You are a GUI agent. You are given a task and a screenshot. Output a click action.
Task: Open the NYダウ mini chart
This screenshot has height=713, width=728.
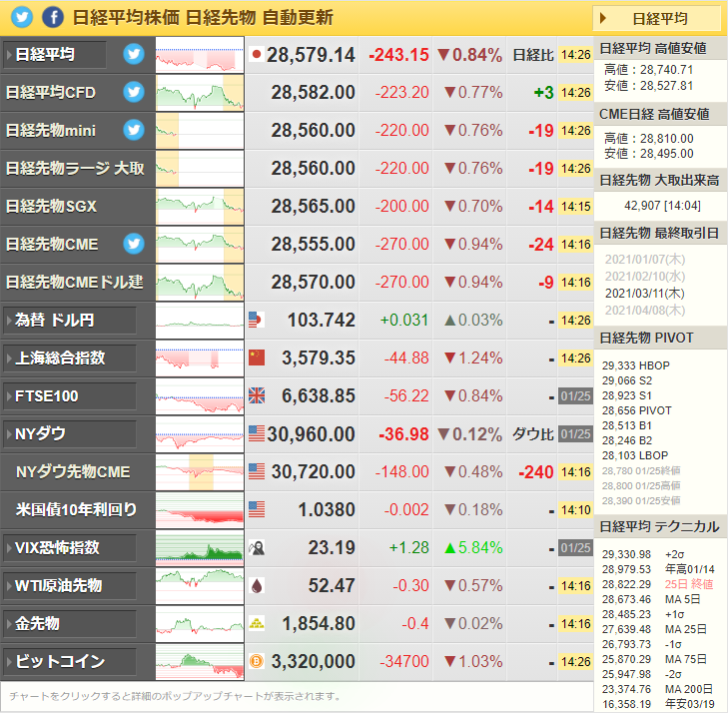pos(200,434)
